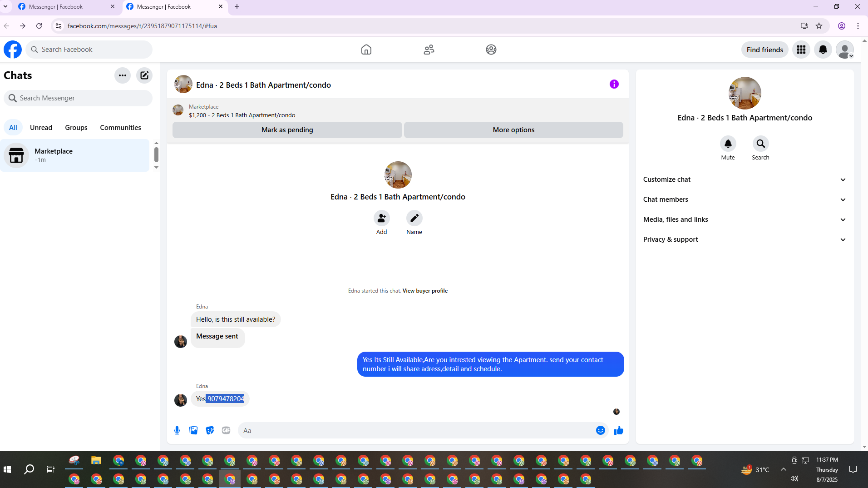Viewport: 868px width, 488px height.
Task: Open Task View on taskbar
Action: click(51, 469)
